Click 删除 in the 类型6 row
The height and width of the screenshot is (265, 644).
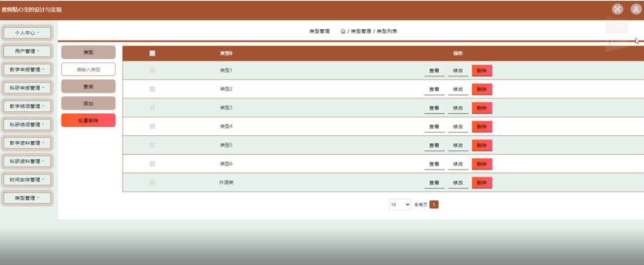click(x=482, y=164)
